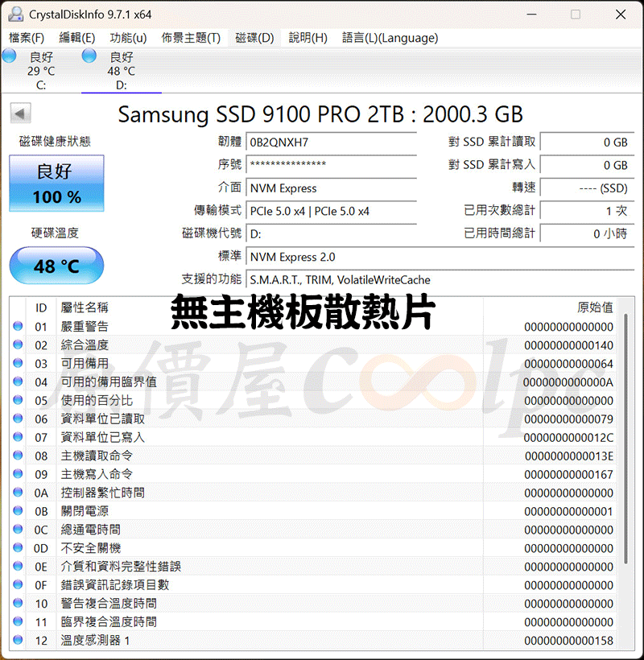Open the 說明(H) menu

tap(308, 38)
